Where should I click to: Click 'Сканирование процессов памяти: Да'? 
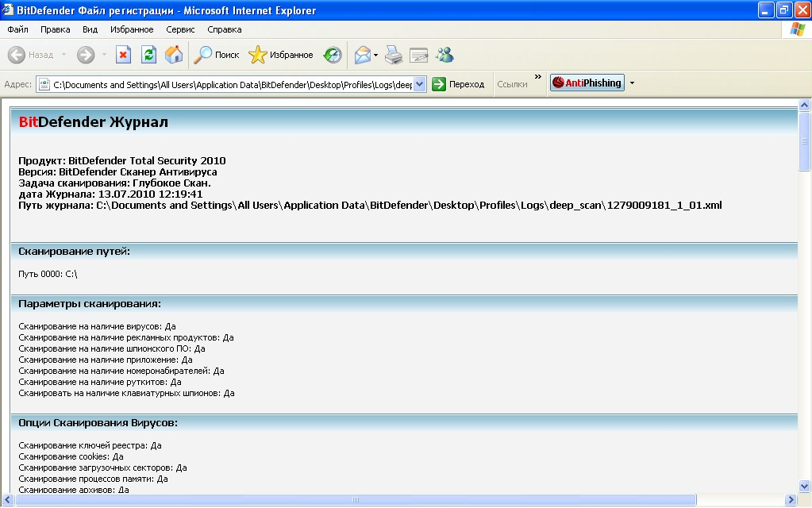point(93,479)
